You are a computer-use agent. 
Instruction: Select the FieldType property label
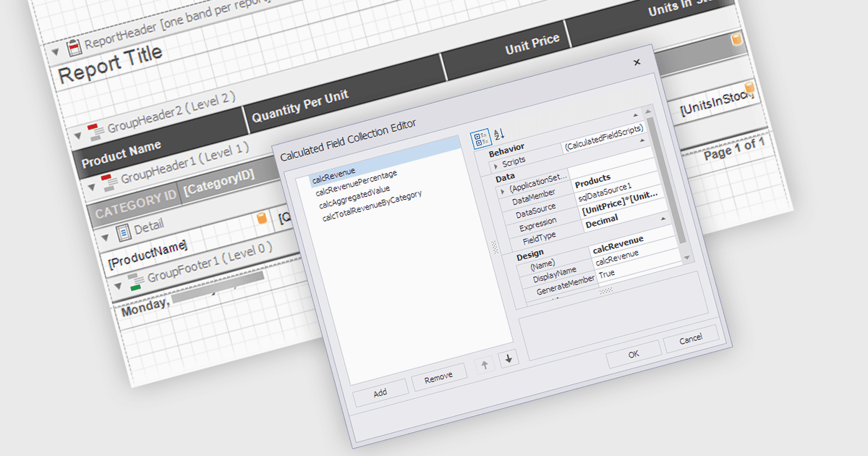pyautogui.click(x=540, y=240)
